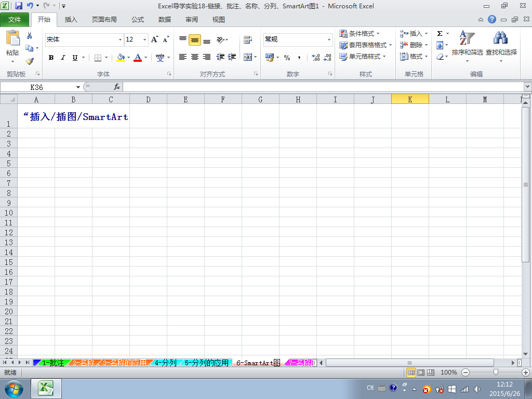Screen dimensions: 532x399
Task: Click the Fill down icon
Action: tap(440, 45)
